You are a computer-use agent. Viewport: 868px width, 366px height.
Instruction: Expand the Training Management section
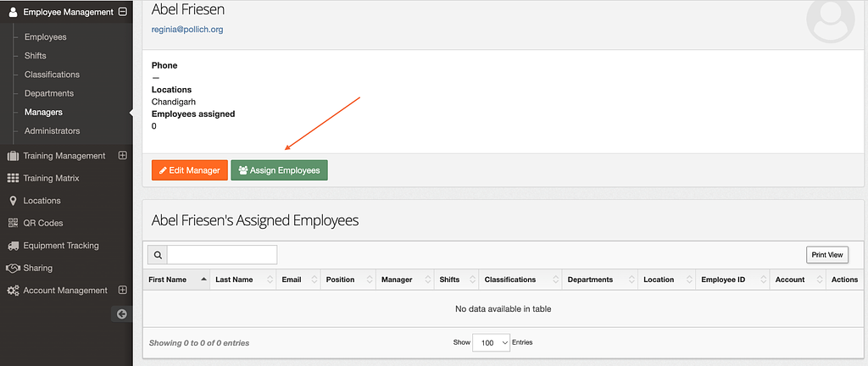pyautogui.click(x=123, y=156)
